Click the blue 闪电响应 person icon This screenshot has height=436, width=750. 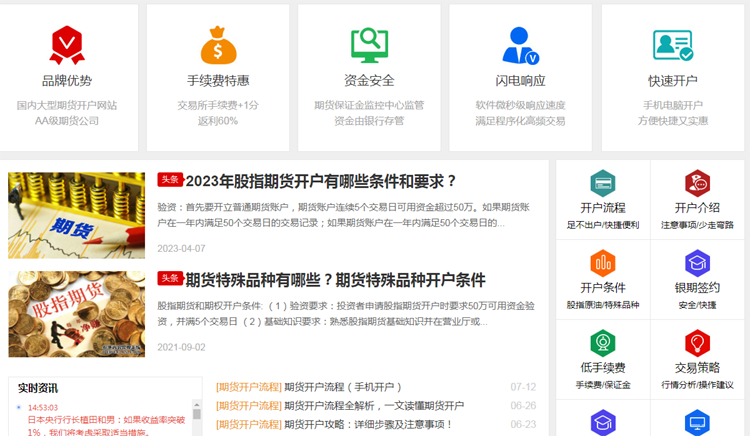[520, 45]
